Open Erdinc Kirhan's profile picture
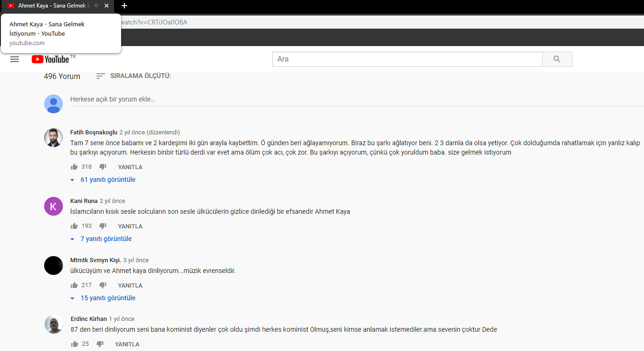Viewport: 644px width, 351px height. (54, 324)
